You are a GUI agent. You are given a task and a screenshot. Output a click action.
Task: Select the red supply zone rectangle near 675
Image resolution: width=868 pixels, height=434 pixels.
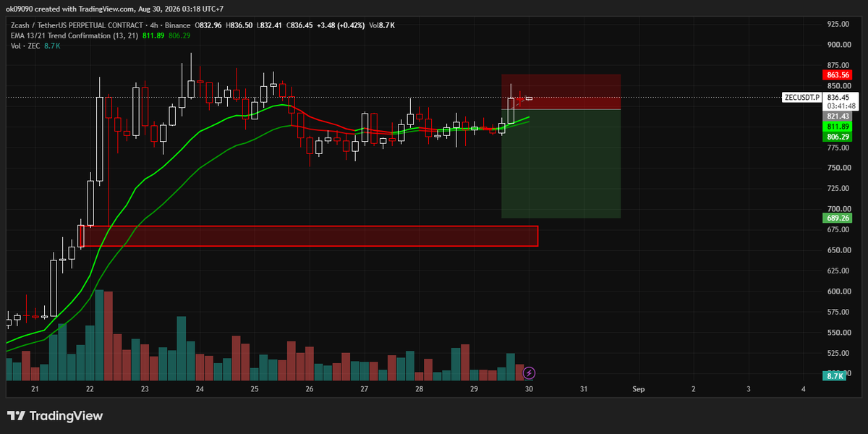click(x=311, y=236)
